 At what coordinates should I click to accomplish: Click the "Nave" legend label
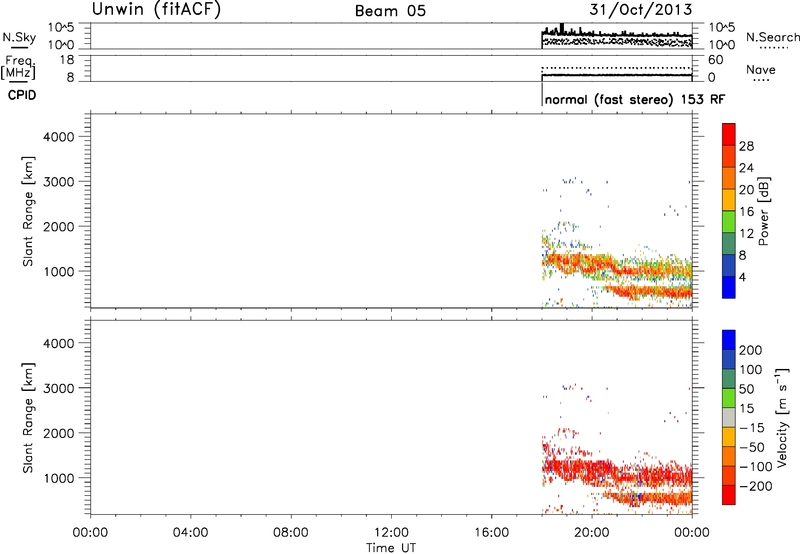coord(761,69)
